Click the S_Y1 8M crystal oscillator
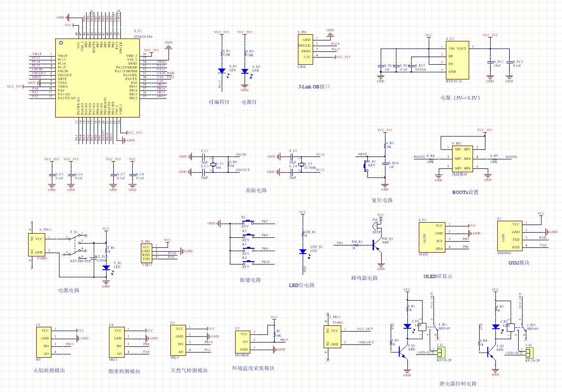The image size is (562, 392). point(213,164)
